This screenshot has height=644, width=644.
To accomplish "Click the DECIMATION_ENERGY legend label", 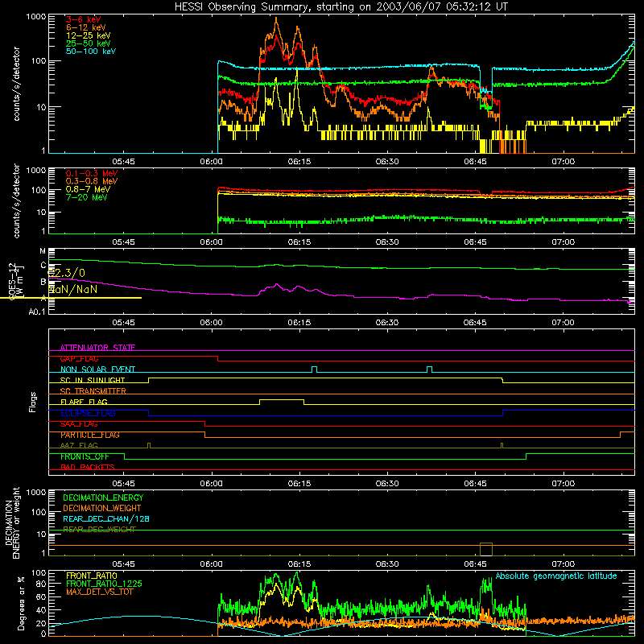I will (103, 497).
